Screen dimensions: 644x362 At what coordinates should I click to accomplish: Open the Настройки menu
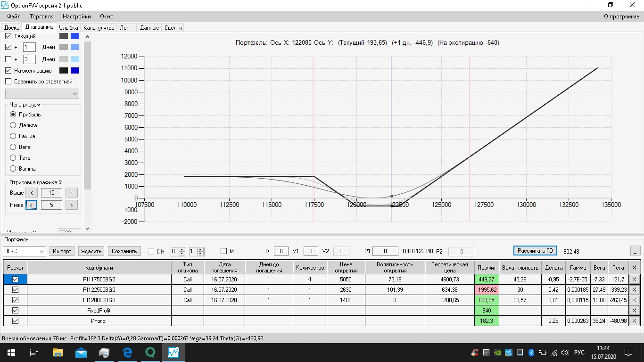tap(77, 16)
